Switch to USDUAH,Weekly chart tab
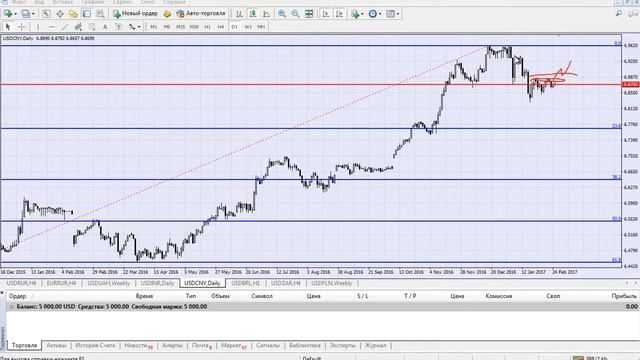The height and width of the screenshot is (360, 640). (109, 283)
